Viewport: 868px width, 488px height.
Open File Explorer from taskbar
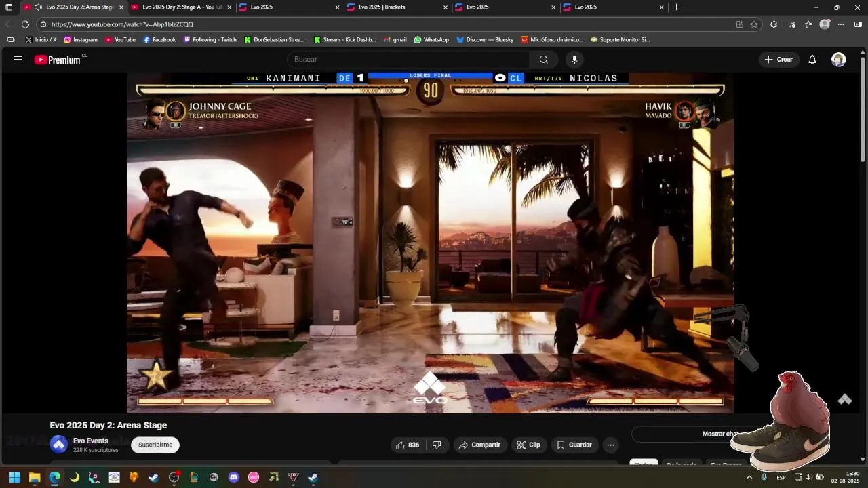coord(35,477)
